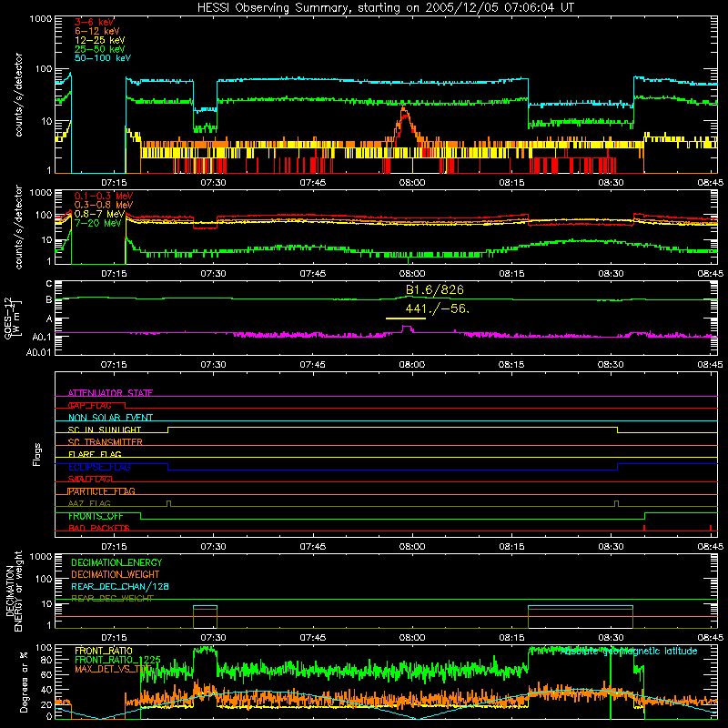Click the GAP_FLAG label
Image resolution: width=728 pixels, height=728 pixels.
click(90, 405)
